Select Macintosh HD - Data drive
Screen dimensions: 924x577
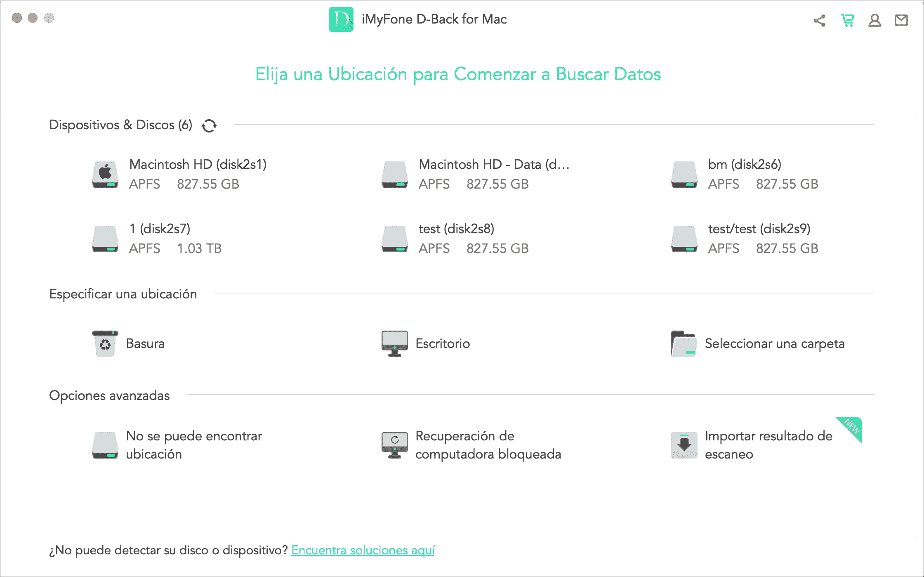coord(474,174)
